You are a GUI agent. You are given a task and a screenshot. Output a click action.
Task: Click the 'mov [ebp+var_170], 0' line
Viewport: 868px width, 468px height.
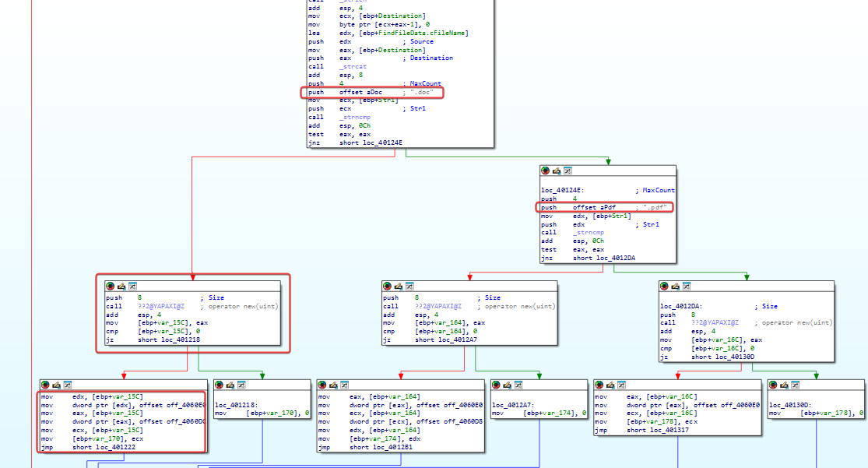point(262,413)
